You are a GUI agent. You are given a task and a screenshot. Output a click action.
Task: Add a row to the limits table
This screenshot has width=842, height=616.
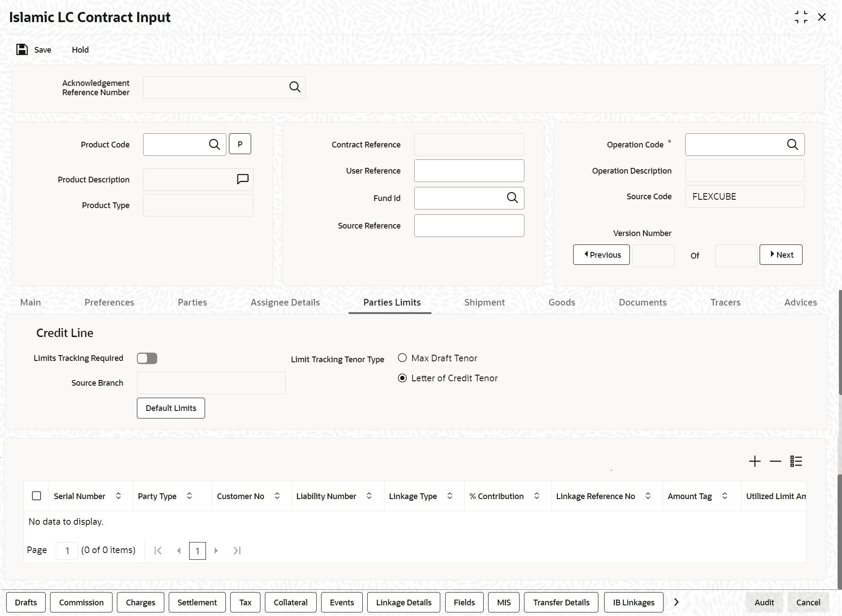click(755, 461)
